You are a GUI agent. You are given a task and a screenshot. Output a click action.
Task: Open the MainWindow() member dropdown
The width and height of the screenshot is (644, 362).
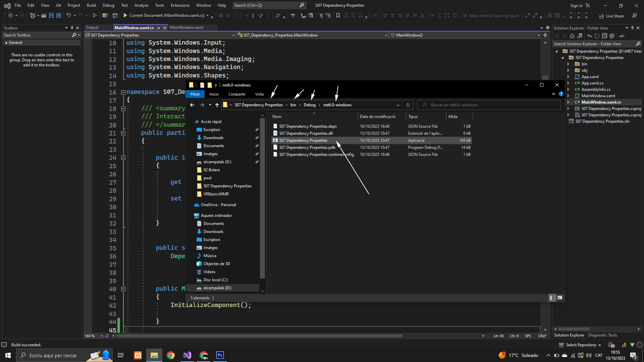pos(538,35)
